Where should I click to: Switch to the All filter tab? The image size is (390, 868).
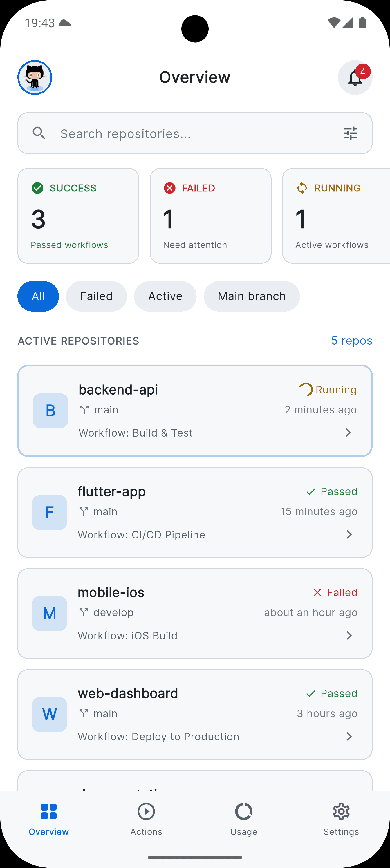tap(38, 296)
